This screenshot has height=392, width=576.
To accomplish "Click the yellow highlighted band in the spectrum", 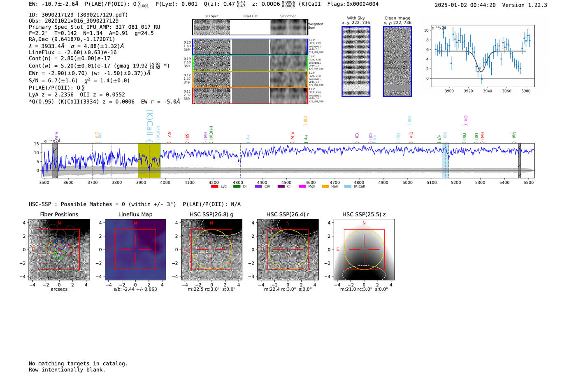I will pos(149,161).
